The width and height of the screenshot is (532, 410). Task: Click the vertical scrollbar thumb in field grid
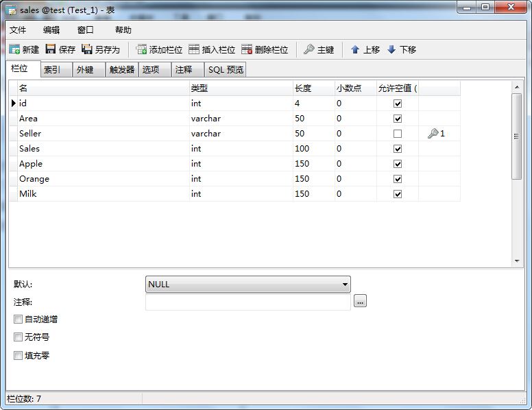tap(516, 136)
